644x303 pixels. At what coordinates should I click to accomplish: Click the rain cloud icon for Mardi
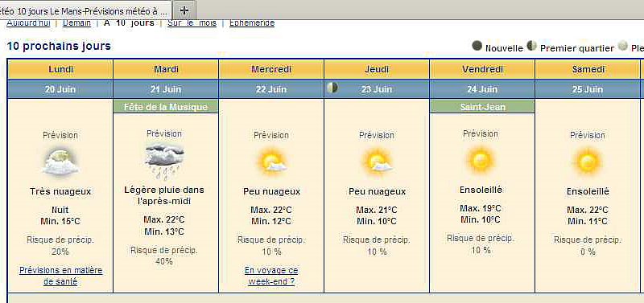click(164, 162)
